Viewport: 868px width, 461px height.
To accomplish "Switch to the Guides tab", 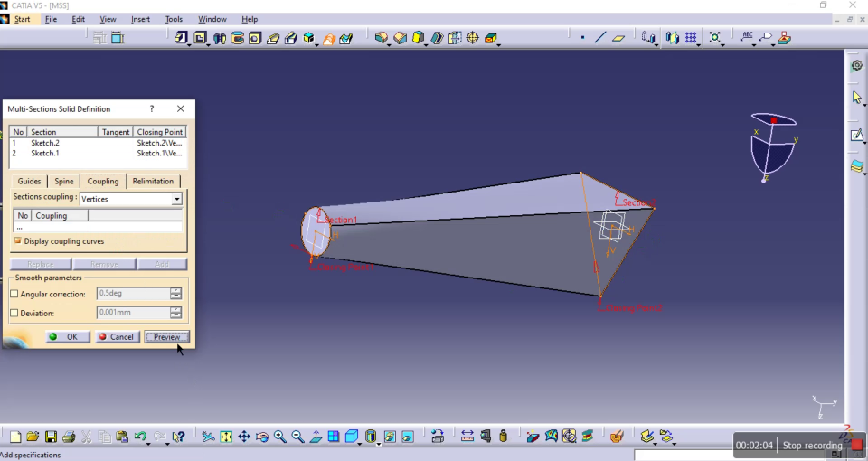I will pos(29,181).
